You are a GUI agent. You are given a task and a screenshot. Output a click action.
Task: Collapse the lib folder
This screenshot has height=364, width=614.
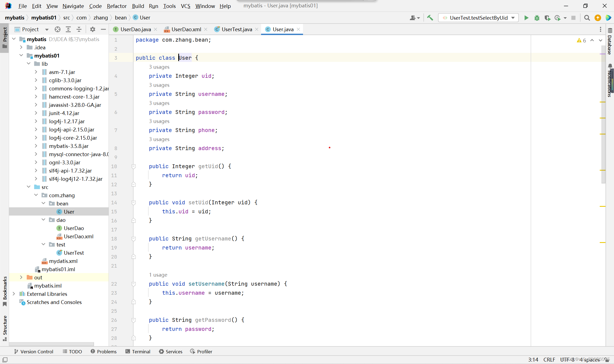29,64
